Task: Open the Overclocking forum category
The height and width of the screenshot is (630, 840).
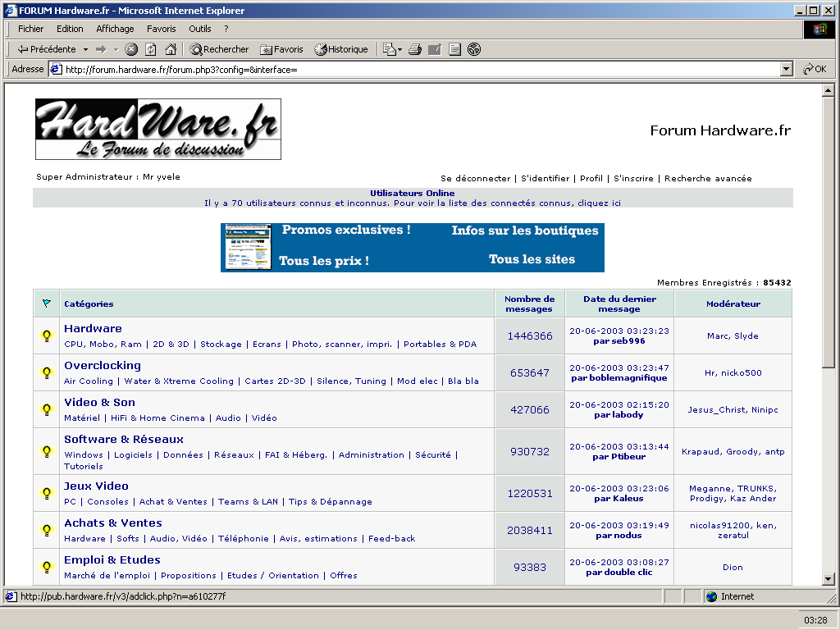Action: 103,365
